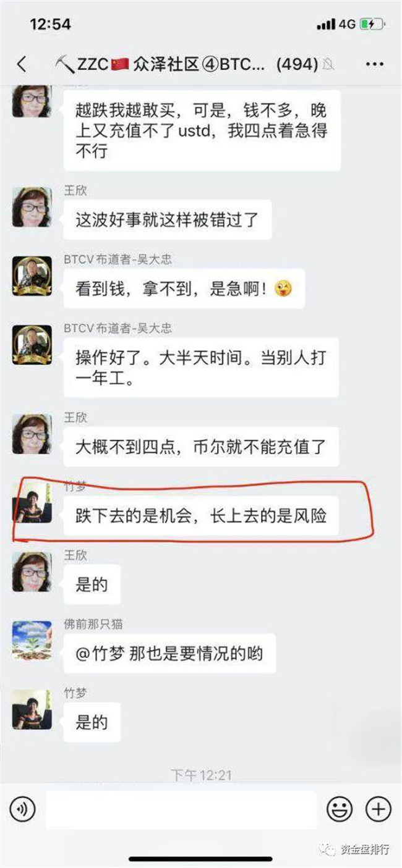Viewport: 402px width, 868px height.
Task: Open the emoji picker smiley icon
Action: [340, 808]
